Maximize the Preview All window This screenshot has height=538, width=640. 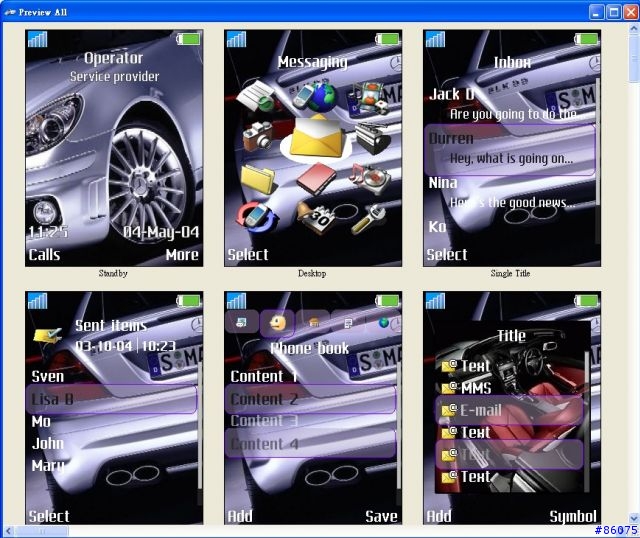[613, 12]
